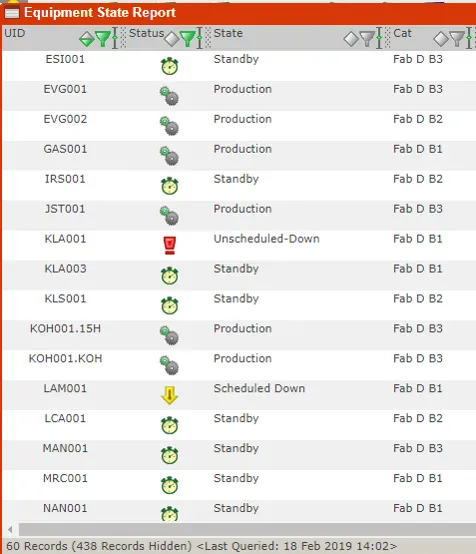
Task: Click the Cat column header
Action: click(x=402, y=33)
